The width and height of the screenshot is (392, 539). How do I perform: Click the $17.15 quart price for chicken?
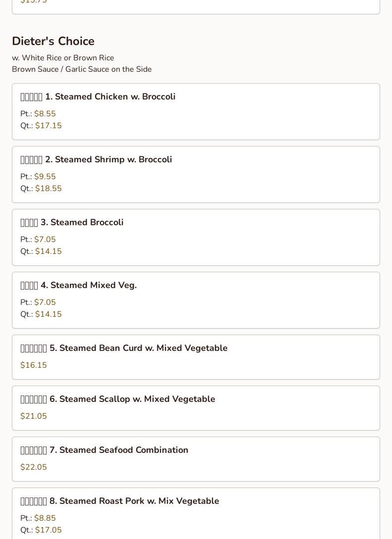(x=49, y=125)
